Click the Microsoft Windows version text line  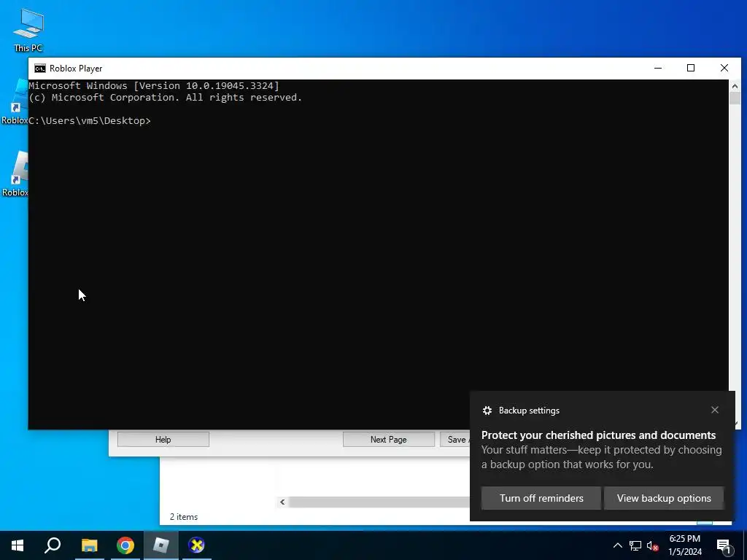(154, 86)
